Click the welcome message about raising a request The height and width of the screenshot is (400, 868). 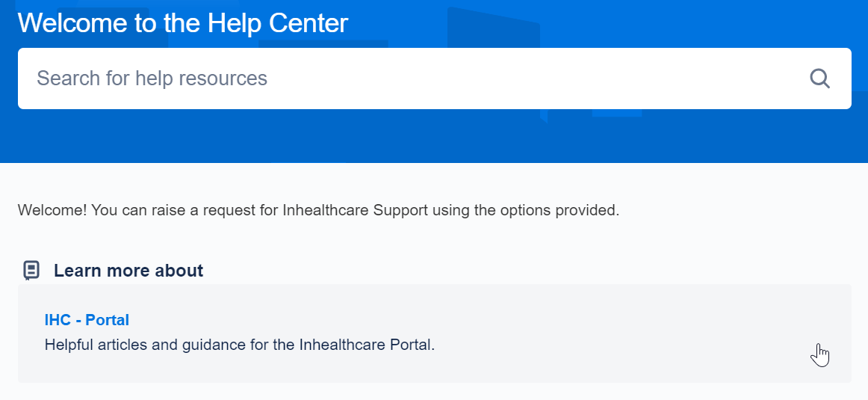coord(318,210)
